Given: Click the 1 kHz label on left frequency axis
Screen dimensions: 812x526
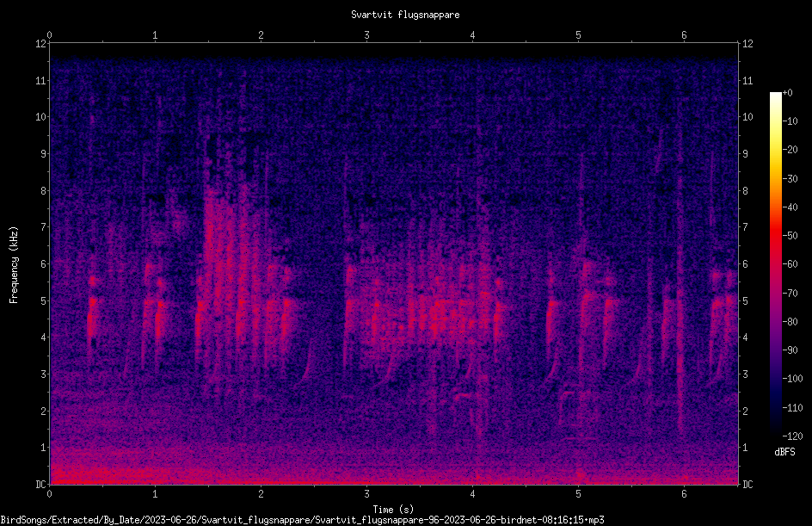Looking at the screenshot, I should (x=44, y=448).
